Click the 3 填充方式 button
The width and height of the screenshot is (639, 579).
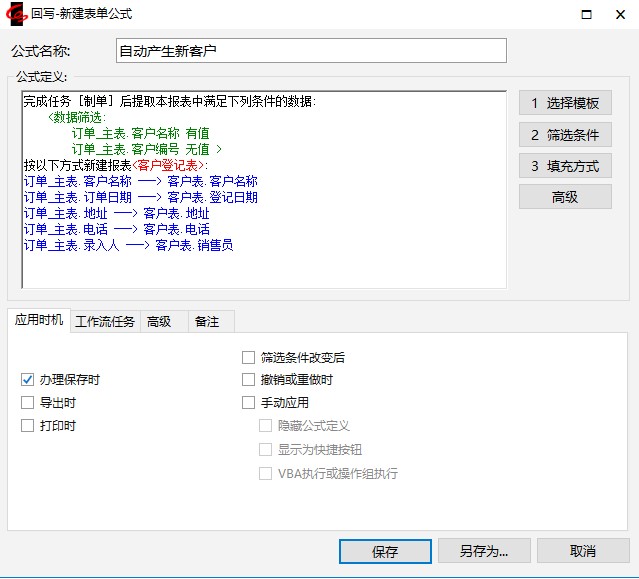(x=565, y=165)
